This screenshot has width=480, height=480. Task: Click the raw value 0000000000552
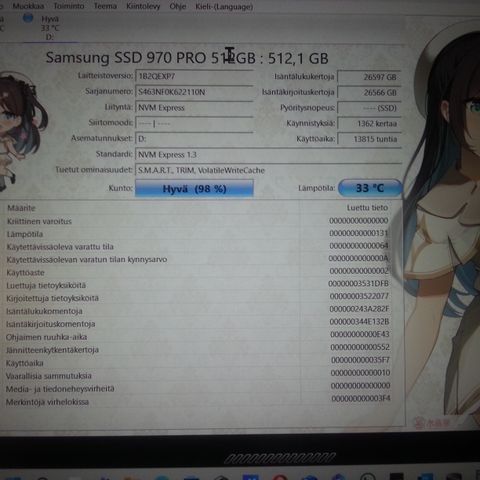pyautogui.click(x=360, y=347)
